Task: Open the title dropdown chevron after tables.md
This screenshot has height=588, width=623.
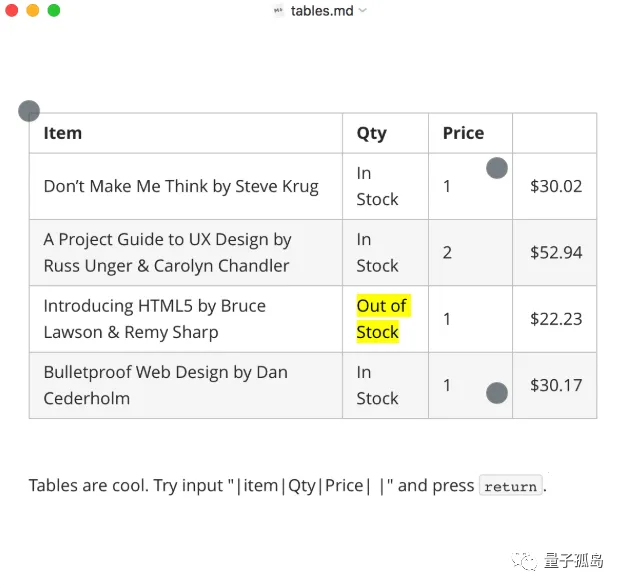Action: pos(362,11)
